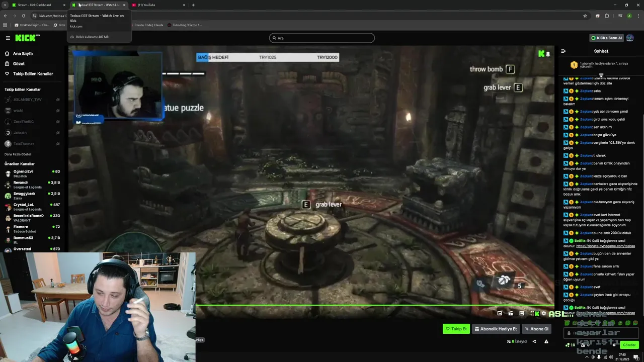
Task: Click the green Takip Et follow button
Action: 456,329
